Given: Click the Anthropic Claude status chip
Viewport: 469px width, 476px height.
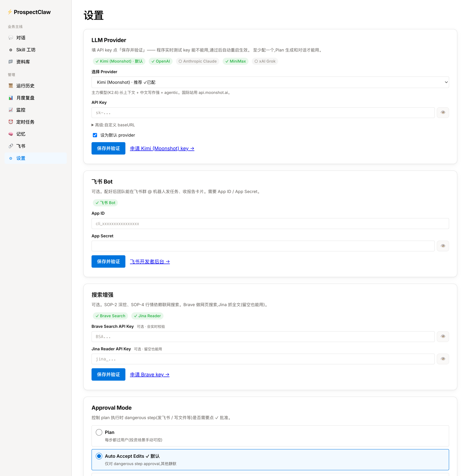Looking at the screenshot, I should [198, 61].
